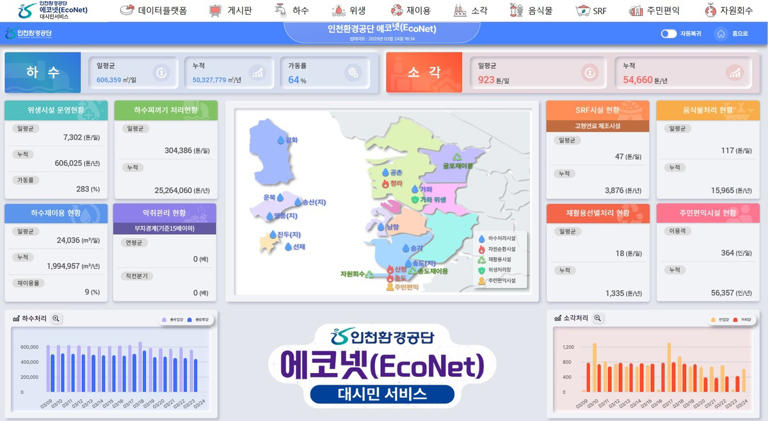Zoom the 소각처리 chart with magnifier icon
This screenshot has height=421, width=768.
[598, 319]
